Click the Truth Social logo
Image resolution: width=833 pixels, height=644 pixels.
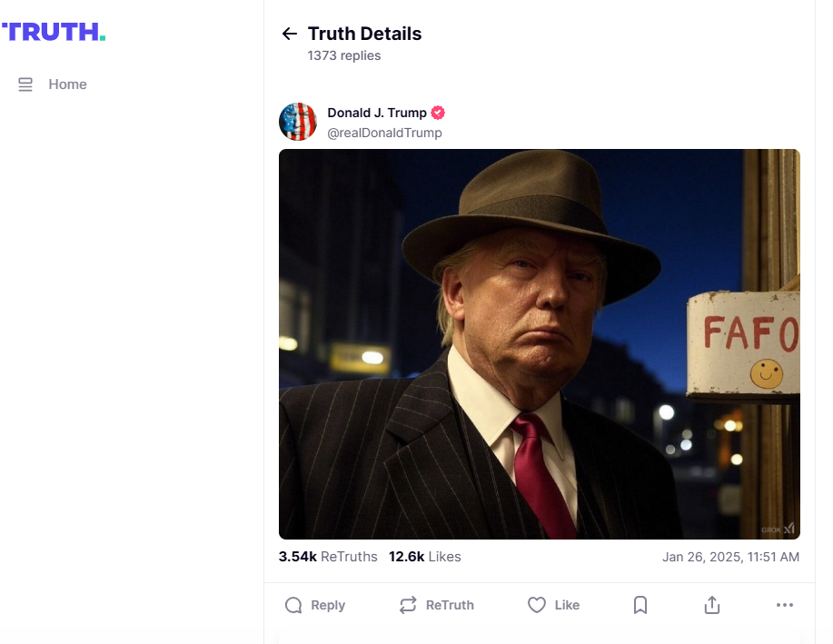click(x=54, y=32)
